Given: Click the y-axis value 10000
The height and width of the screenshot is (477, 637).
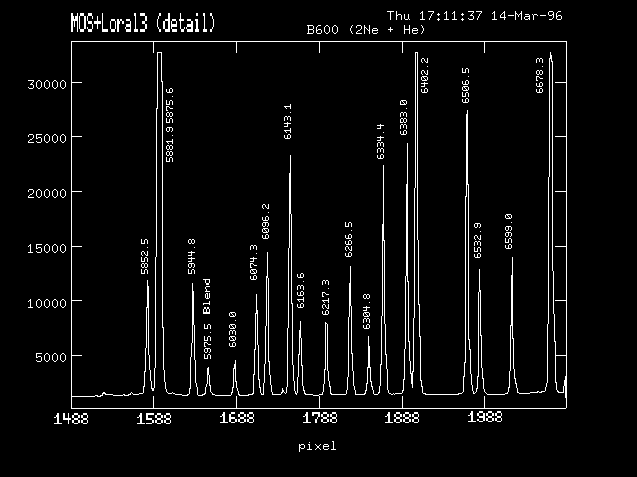Looking at the screenshot, I should [47, 303].
